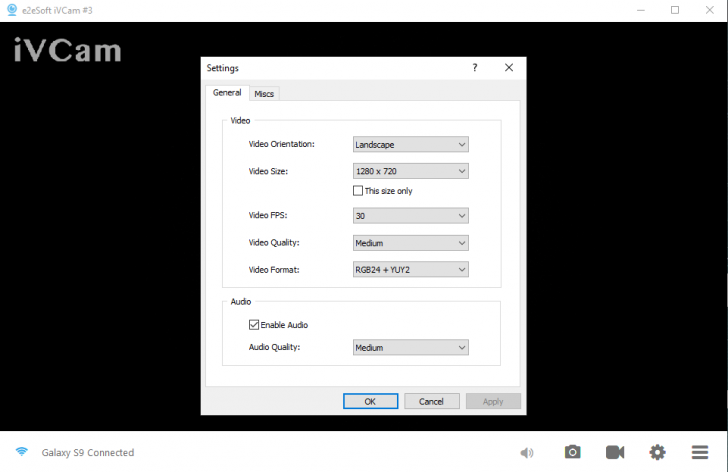Close the Settings dialog with X

(509, 68)
